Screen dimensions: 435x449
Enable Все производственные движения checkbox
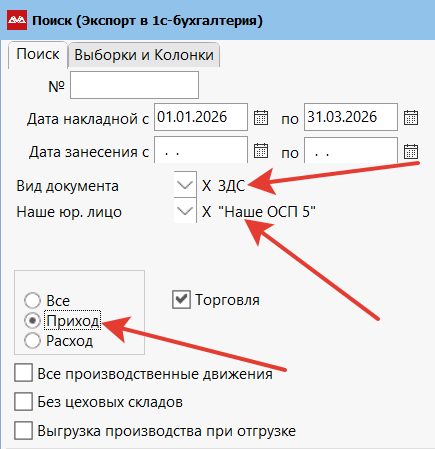(23, 373)
